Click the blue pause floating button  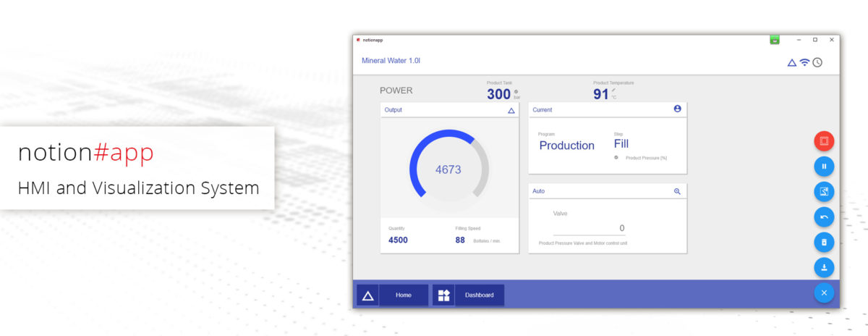click(824, 167)
